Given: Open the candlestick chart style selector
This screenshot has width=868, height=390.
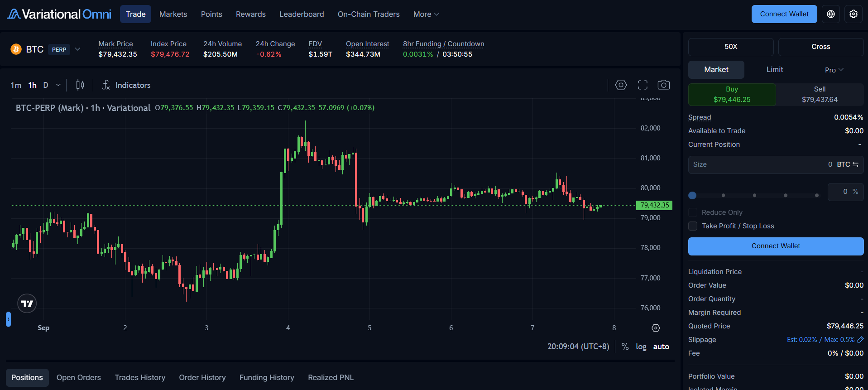Looking at the screenshot, I should click(80, 85).
